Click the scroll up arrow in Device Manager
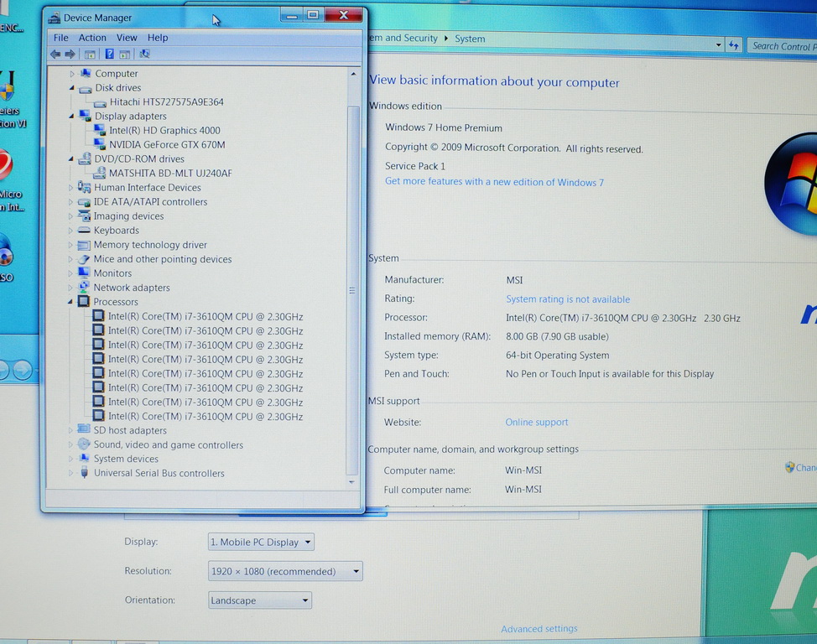 (x=353, y=74)
